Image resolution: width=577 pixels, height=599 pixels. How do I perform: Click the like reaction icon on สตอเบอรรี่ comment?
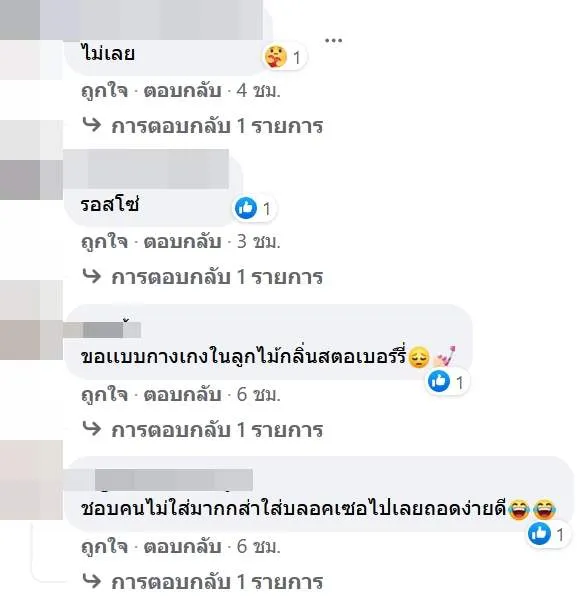[439, 381]
